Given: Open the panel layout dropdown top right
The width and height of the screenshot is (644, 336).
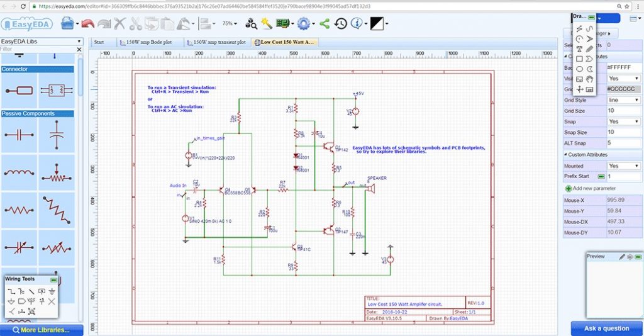Looking at the screenshot, I should point(635,18).
